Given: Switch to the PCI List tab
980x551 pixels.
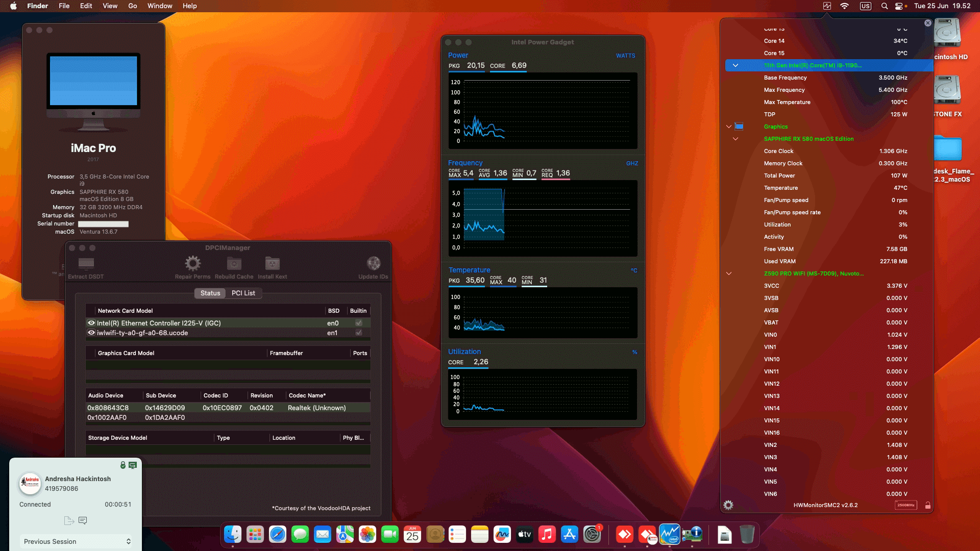Looking at the screenshot, I should pyautogui.click(x=243, y=293).
